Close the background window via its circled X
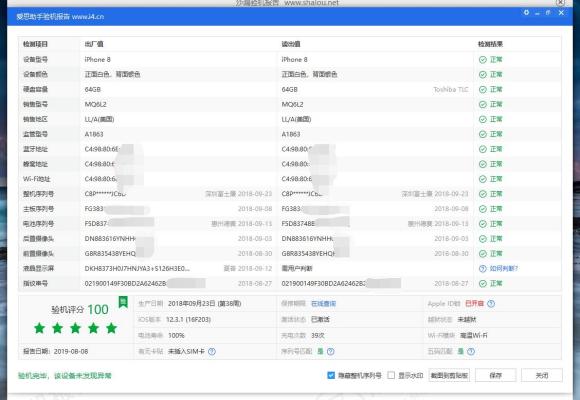This screenshot has width=580, height=400. tap(560, 2)
